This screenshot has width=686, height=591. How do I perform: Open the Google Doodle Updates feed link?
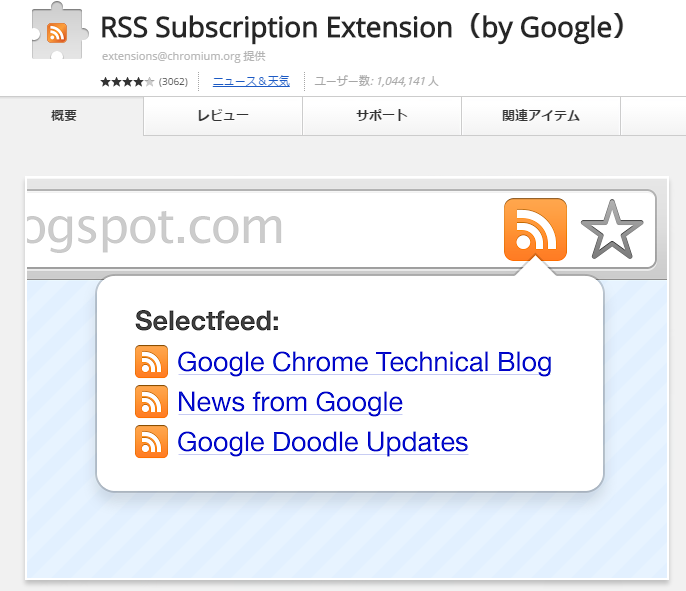coord(323,442)
